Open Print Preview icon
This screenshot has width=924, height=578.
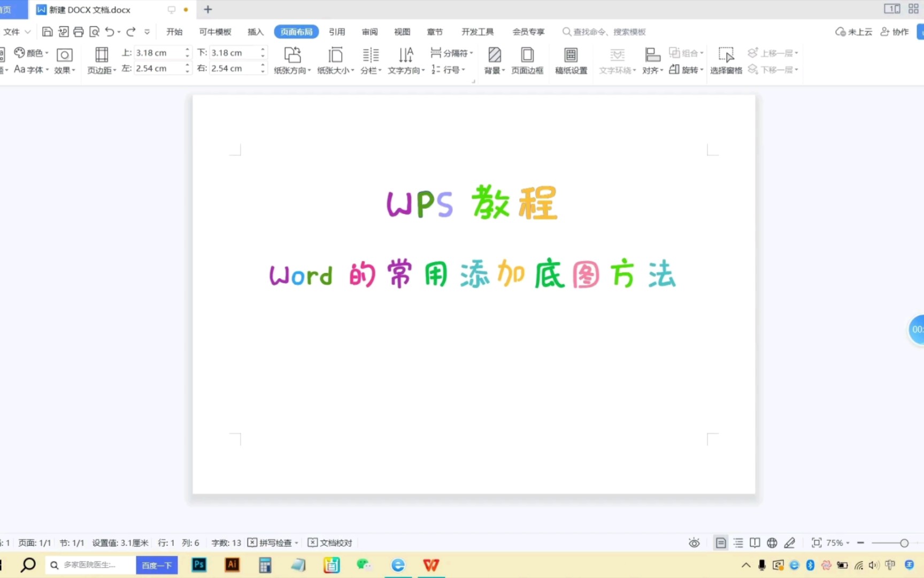94,32
